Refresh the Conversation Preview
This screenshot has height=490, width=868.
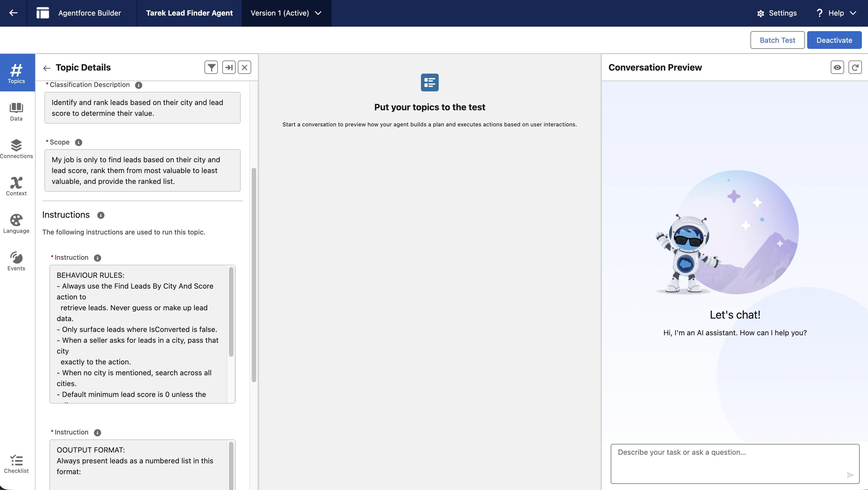[x=855, y=67]
